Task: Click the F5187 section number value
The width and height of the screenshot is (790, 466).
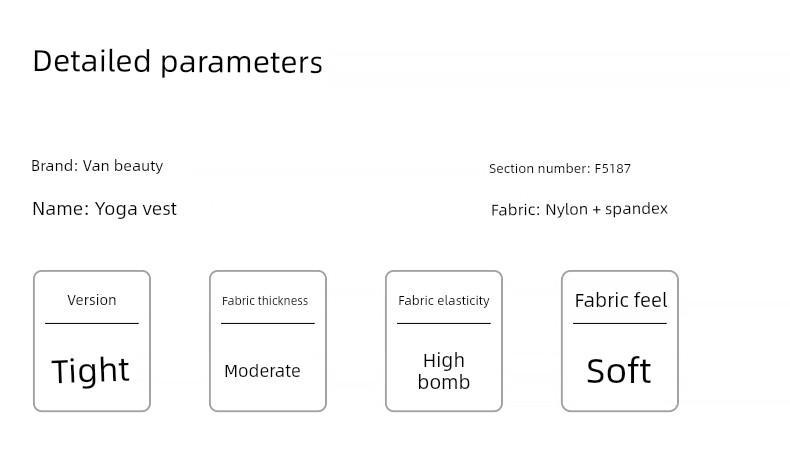Action: click(x=612, y=169)
